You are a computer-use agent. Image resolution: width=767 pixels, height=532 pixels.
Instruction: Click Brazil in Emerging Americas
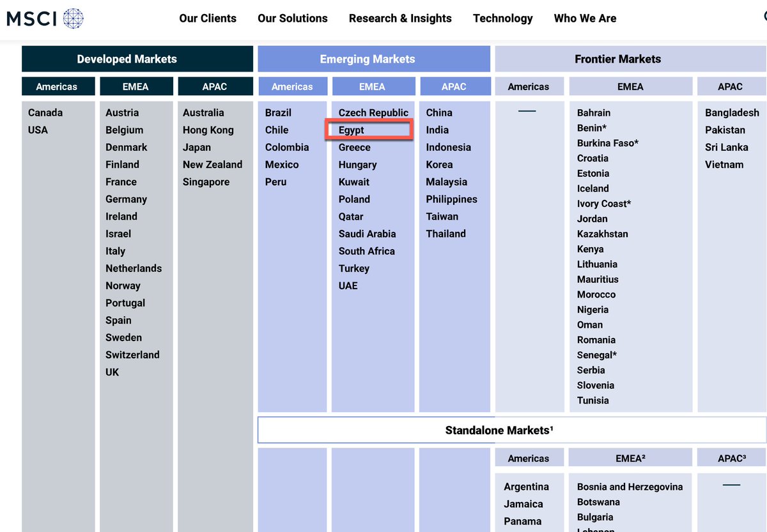coord(278,112)
